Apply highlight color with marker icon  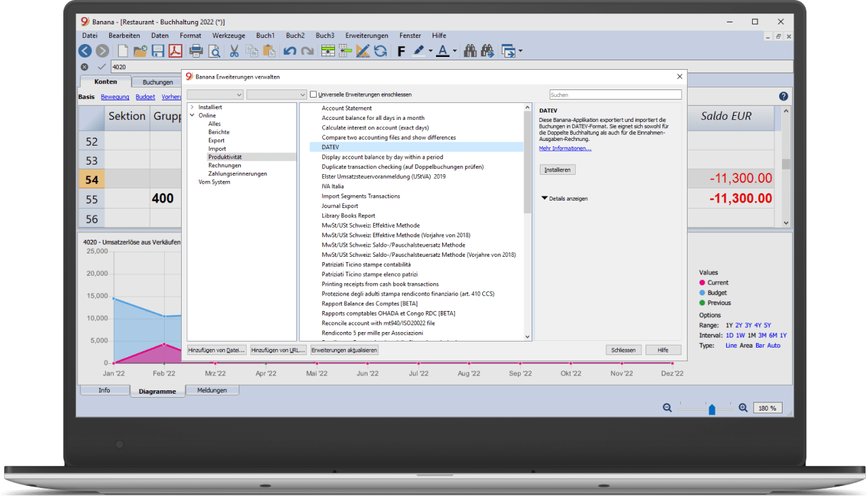[418, 51]
